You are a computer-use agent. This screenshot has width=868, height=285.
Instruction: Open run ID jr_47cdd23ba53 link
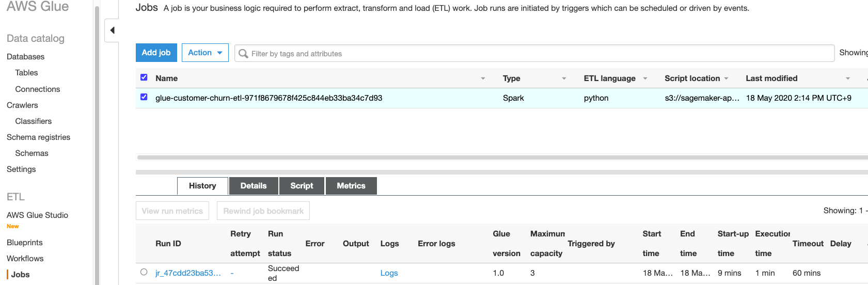tap(188, 273)
